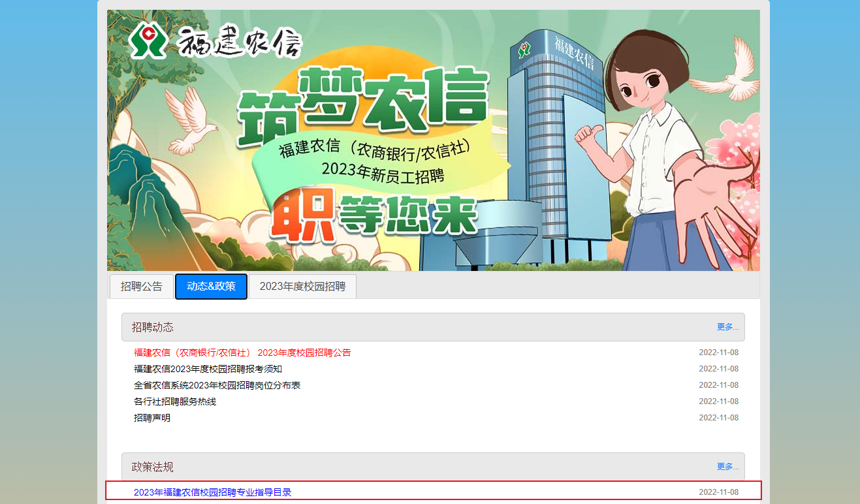Click the 政策法规 section heading
Viewport: 860px width, 504px height.
point(153,467)
